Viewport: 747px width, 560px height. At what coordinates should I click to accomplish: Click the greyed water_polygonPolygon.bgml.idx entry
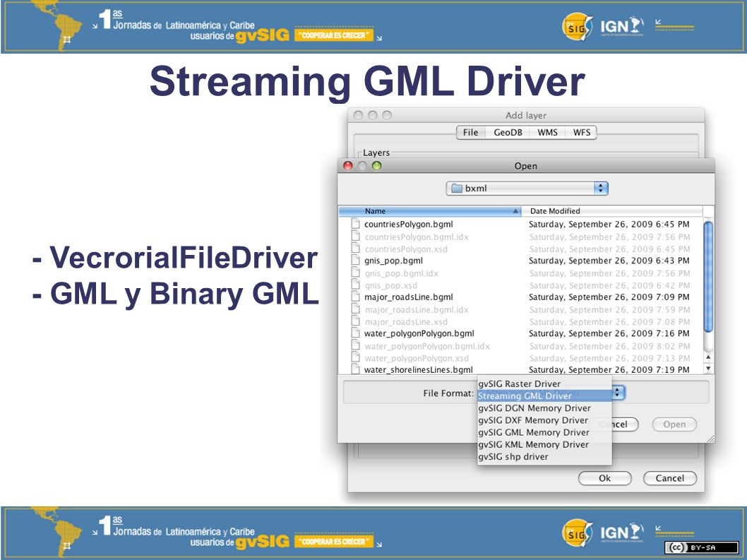pos(427,347)
